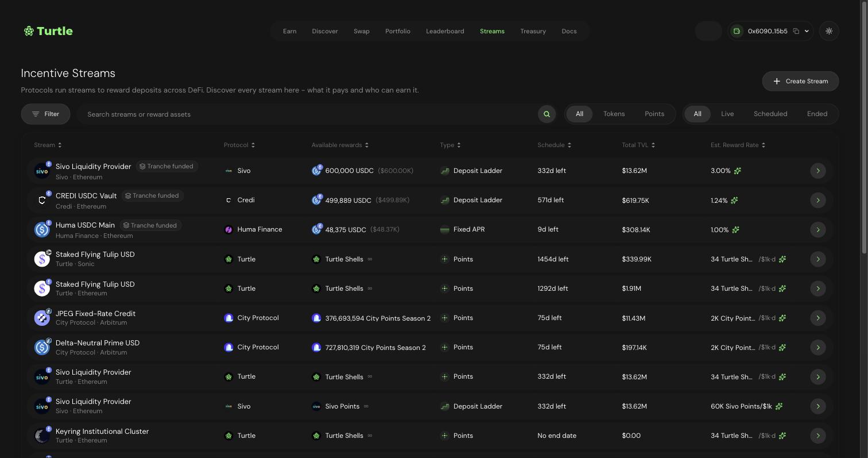Click the Delta-Neutral Prime USD stream icon

tap(42, 347)
